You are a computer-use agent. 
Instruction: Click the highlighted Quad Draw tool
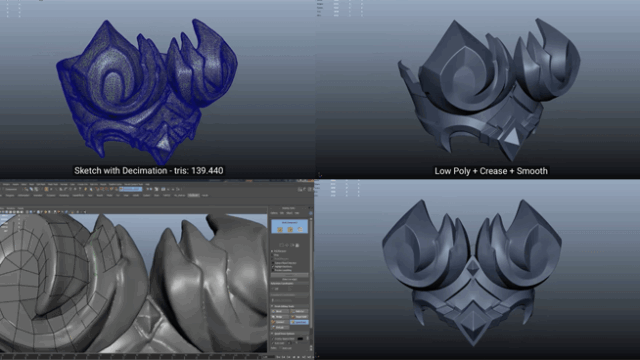click(299, 322)
